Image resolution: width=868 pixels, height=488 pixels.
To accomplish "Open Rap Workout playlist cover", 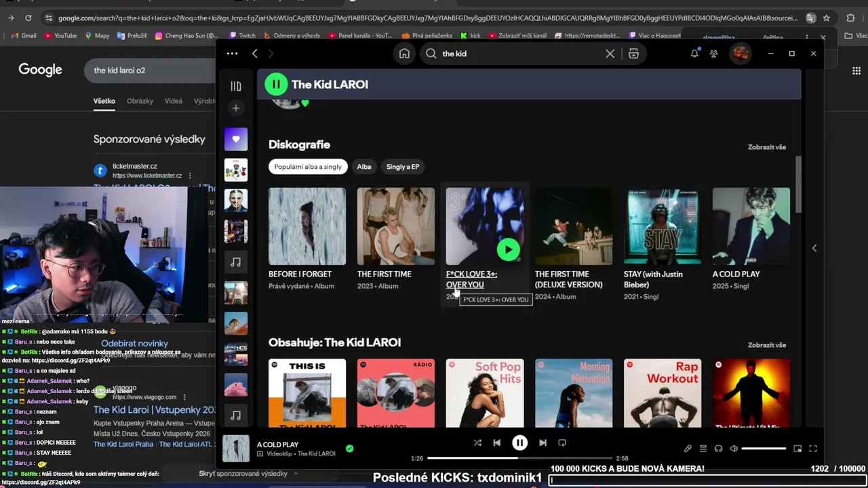I will pos(663,393).
